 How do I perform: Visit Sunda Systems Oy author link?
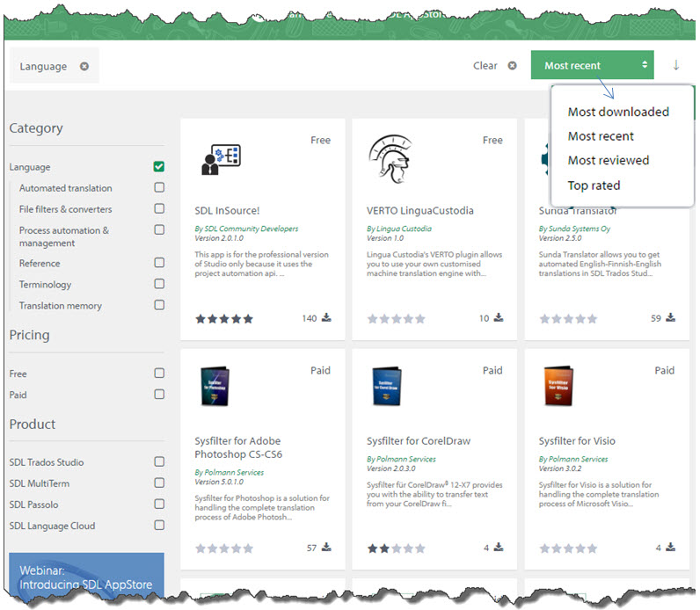coord(574,229)
